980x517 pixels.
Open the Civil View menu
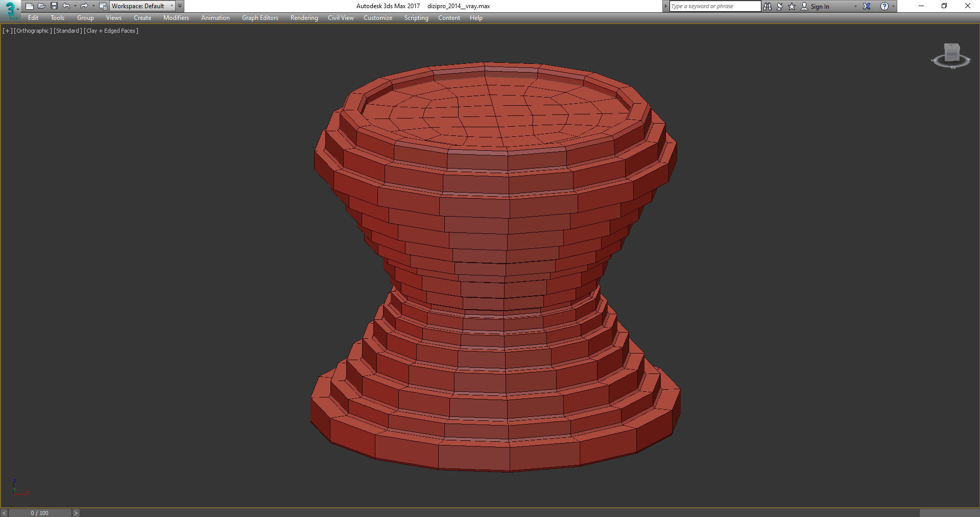pos(341,18)
